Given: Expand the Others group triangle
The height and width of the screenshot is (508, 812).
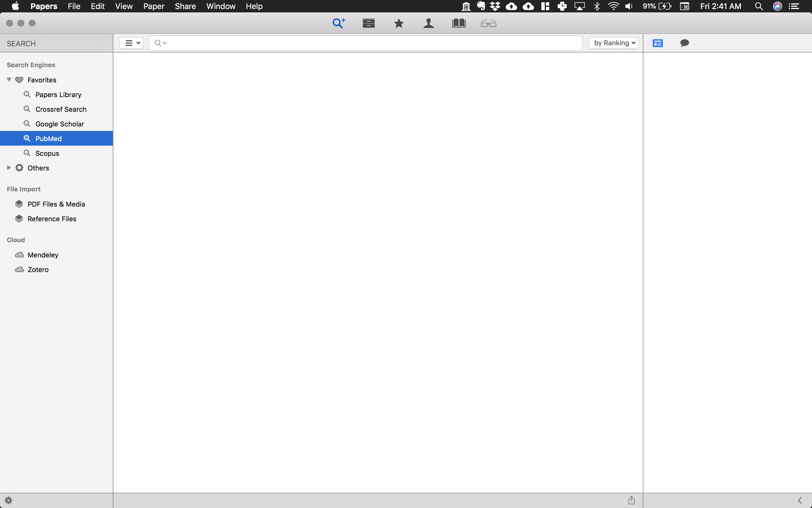Looking at the screenshot, I should point(9,168).
